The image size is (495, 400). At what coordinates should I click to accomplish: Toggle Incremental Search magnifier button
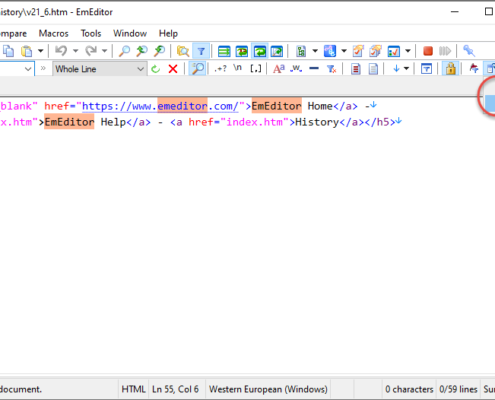coord(198,69)
